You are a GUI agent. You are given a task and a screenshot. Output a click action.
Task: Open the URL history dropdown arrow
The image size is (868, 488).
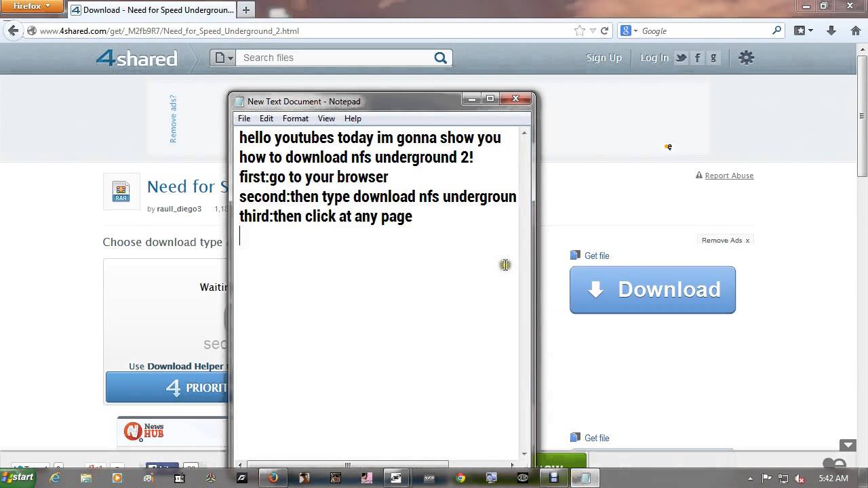point(593,30)
